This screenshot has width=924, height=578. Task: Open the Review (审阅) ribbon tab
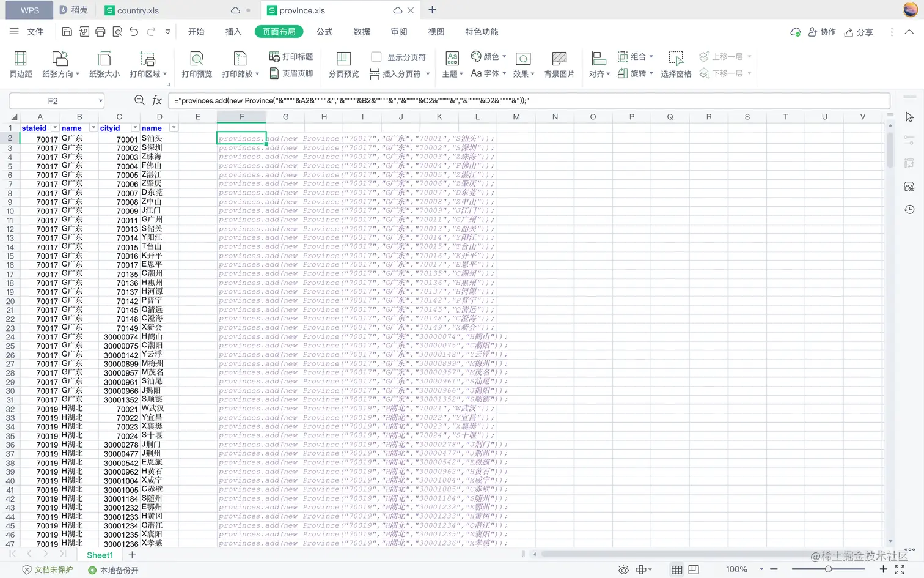399,32
